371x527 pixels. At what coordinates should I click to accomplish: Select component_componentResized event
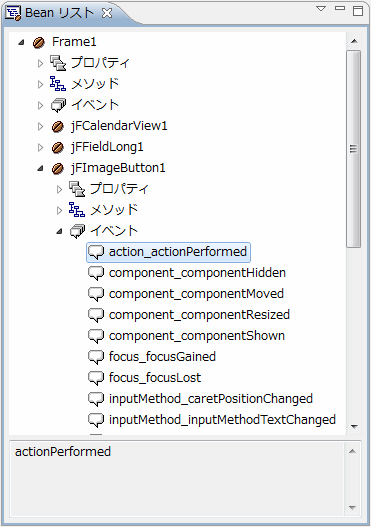tap(199, 315)
